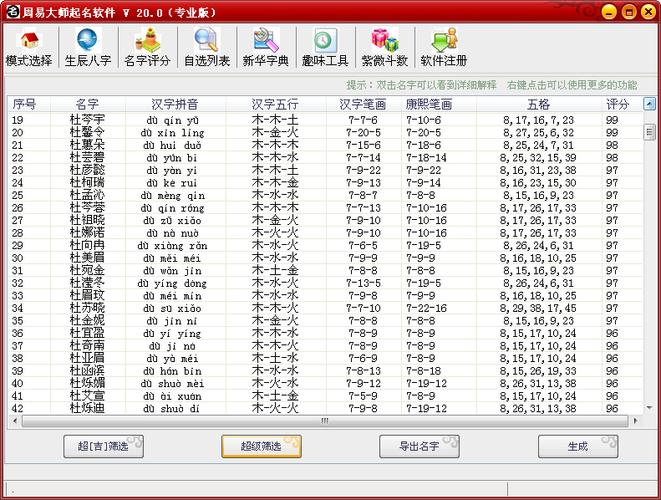
Task: Click the 导出名字 button
Action: (419, 446)
